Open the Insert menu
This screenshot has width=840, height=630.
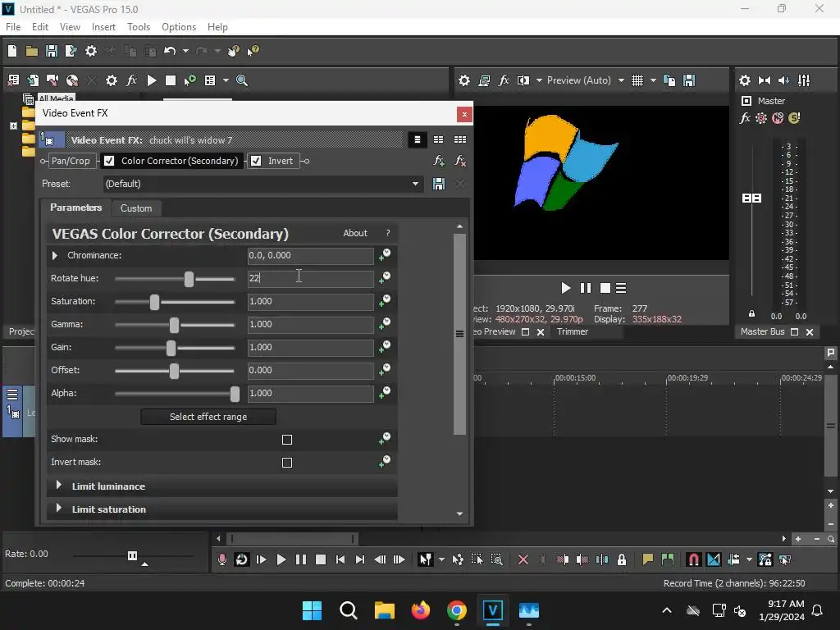tap(103, 27)
